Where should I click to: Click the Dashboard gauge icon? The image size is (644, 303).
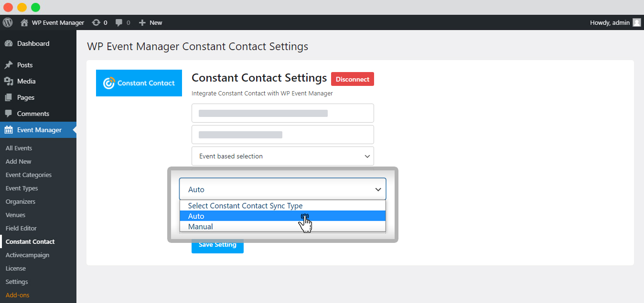(x=9, y=43)
